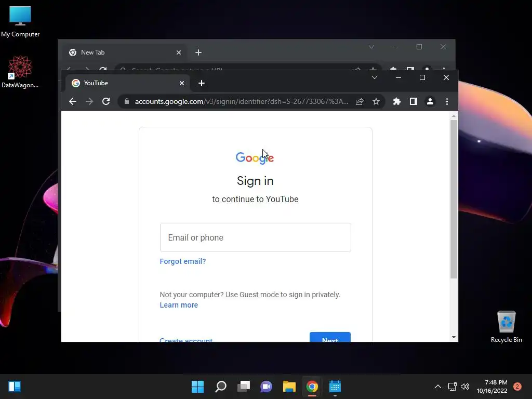Open the clock showing 7:48 PM
532x399 pixels.
point(492,387)
